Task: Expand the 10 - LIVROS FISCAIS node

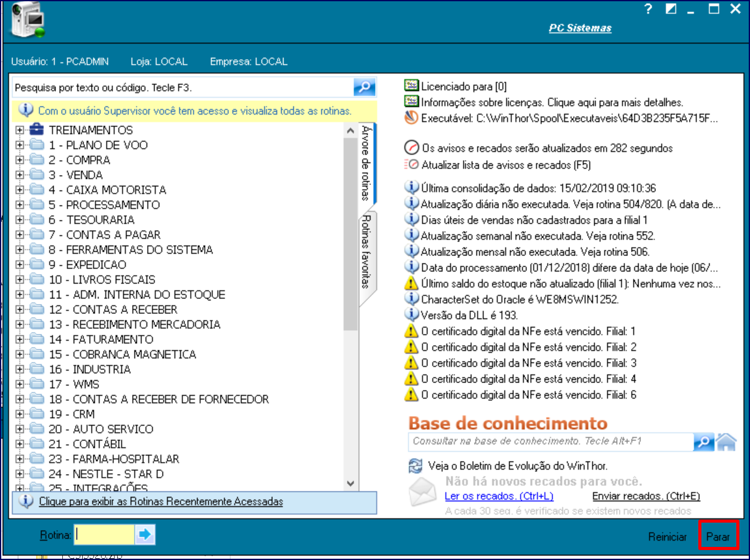Action: tap(21, 280)
